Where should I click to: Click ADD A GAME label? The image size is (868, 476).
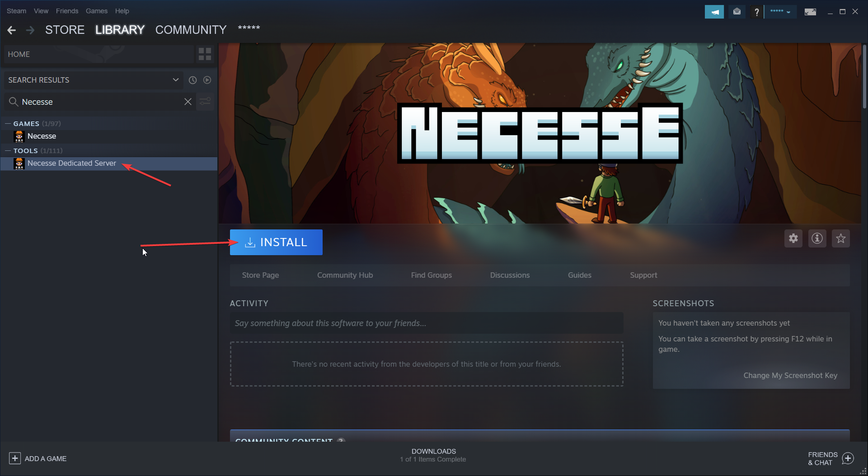click(x=45, y=458)
